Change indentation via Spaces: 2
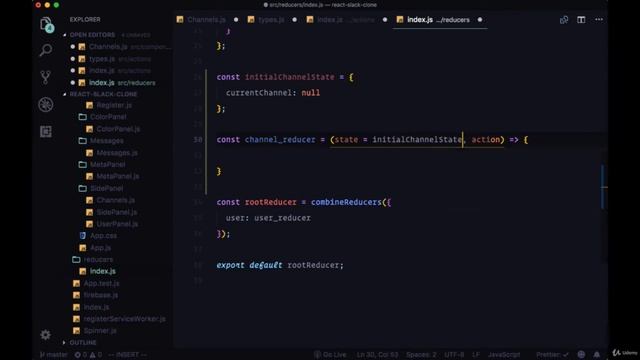This screenshot has width=640, height=360. [x=421, y=354]
